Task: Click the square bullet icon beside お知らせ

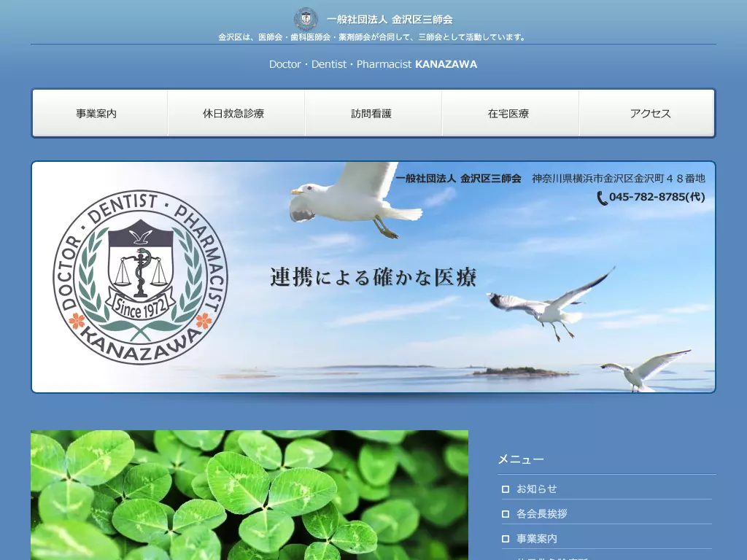Action: (x=506, y=489)
